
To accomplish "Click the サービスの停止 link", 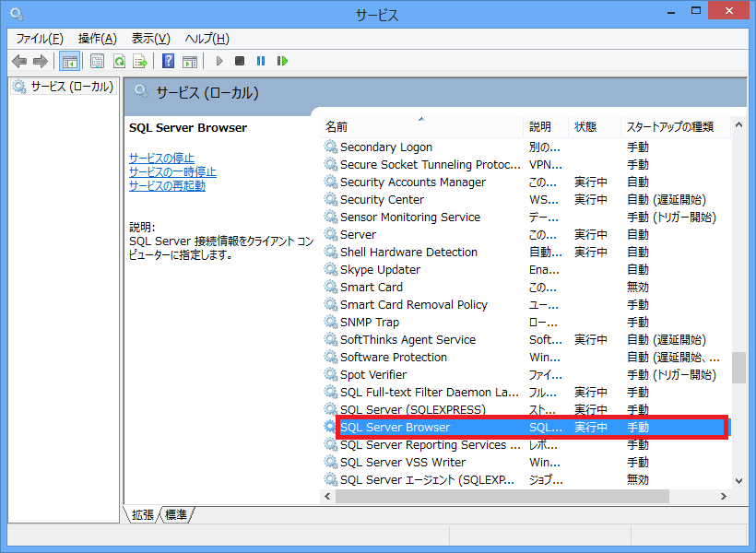I will [161, 159].
